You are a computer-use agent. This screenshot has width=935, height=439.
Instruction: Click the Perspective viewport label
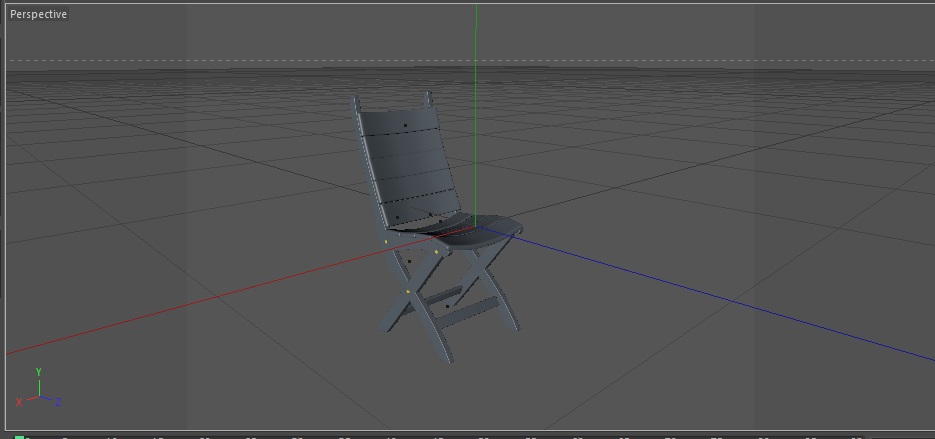[x=38, y=14]
